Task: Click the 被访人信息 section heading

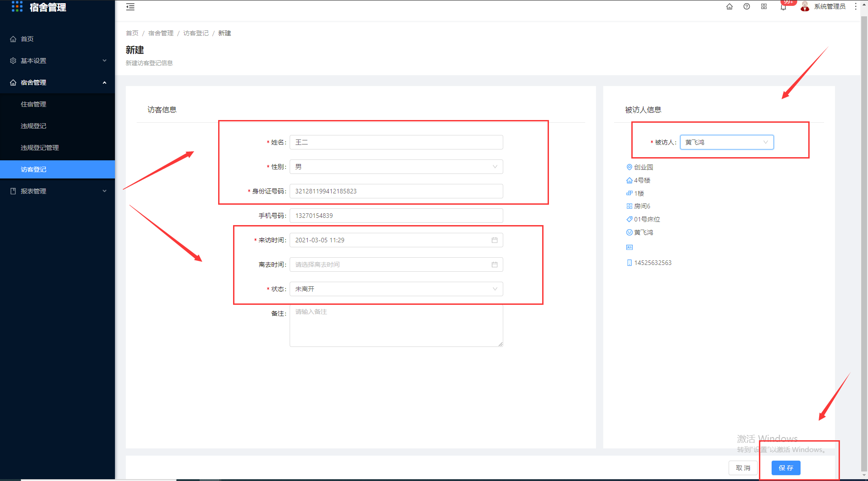Action: (643, 110)
